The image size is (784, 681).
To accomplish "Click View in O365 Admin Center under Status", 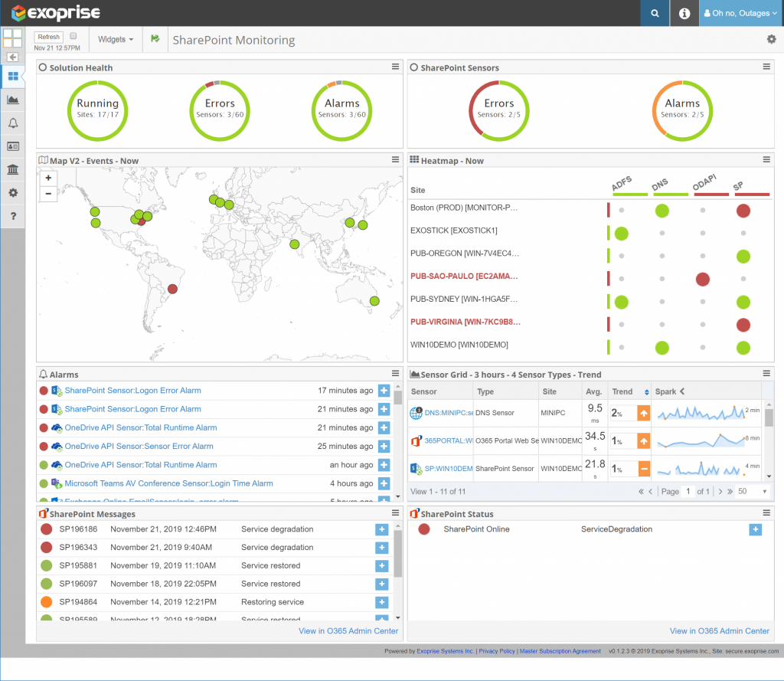I will [720, 631].
